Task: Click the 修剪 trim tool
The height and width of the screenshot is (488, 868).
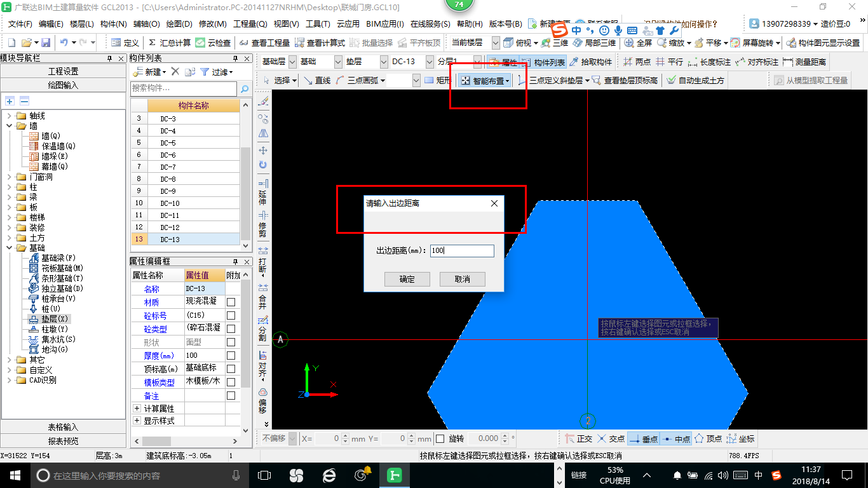Action: coord(263,224)
